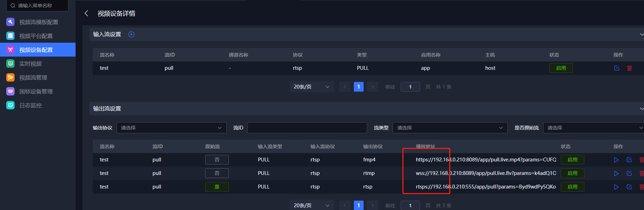644x210 pixels.
Task: Click page 1 in input stream pagination
Action: [x=359, y=87]
